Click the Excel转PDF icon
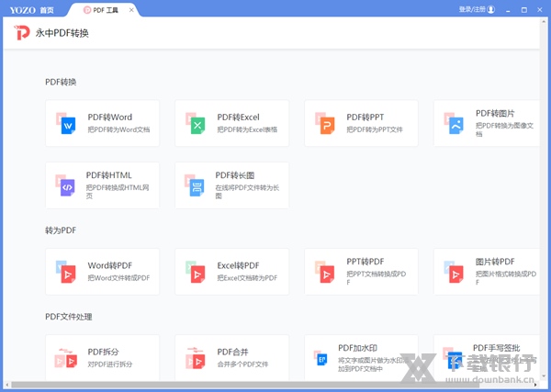 (196, 272)
